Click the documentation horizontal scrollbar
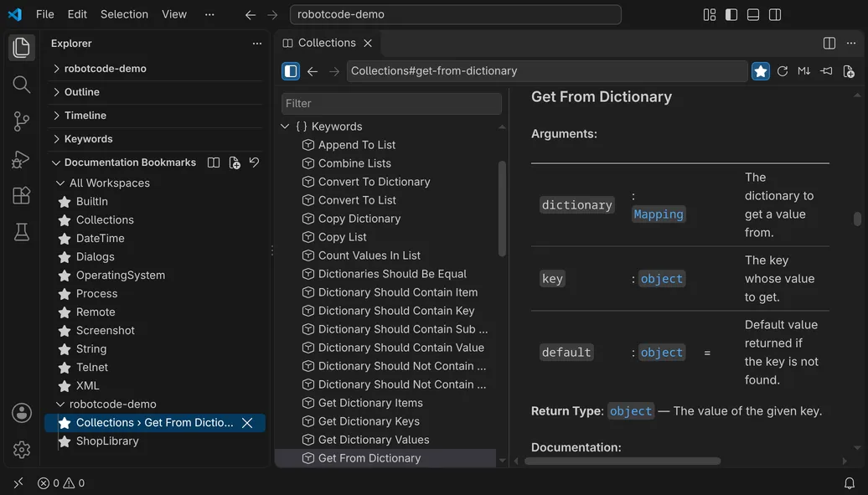This screenshot has height=495, width=868. click(623, 461)
